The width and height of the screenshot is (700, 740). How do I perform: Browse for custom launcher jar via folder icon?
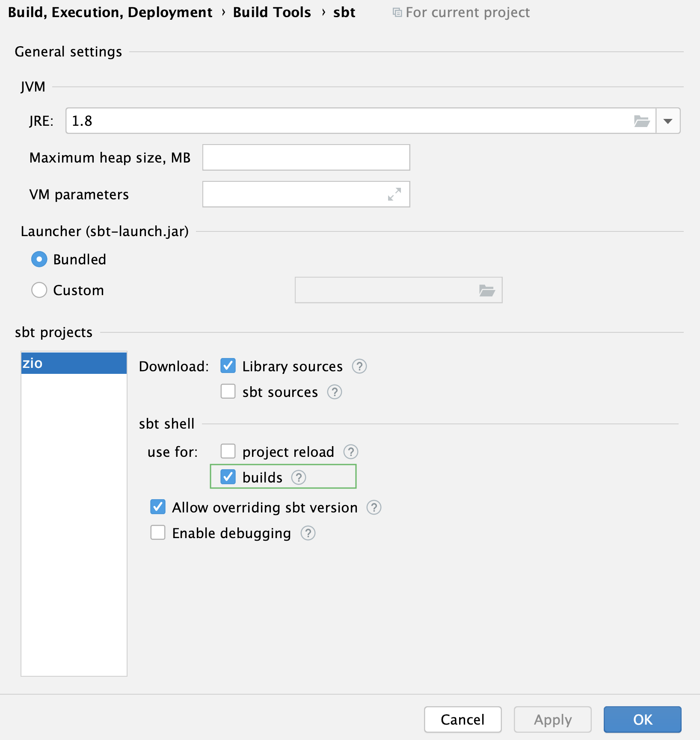(487, 290)
